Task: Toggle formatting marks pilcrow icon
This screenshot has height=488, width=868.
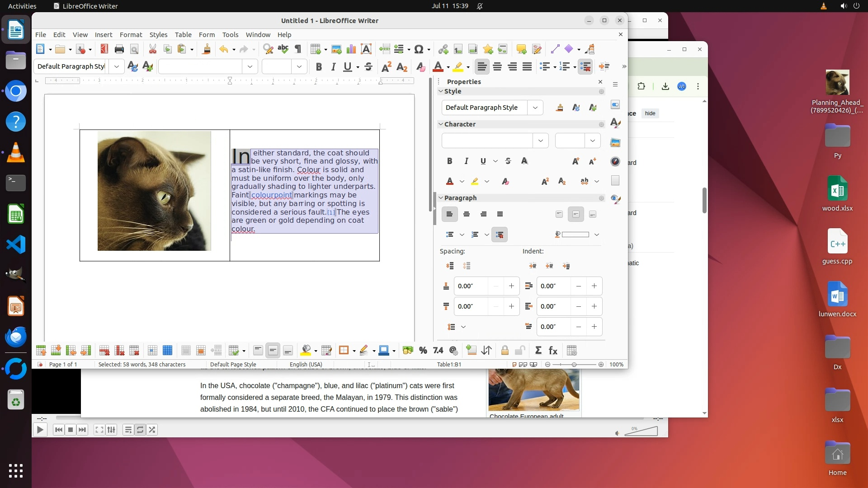Action: [298, 49]
